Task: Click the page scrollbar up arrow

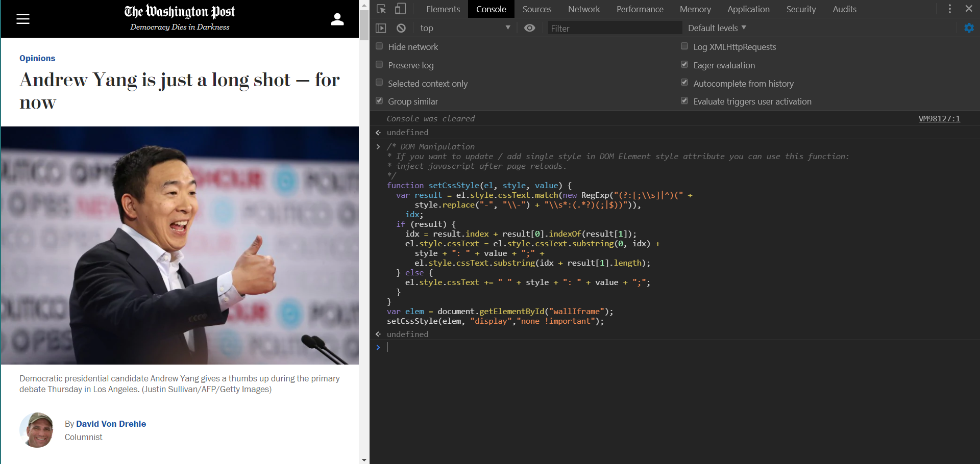Action: point(364,5)
